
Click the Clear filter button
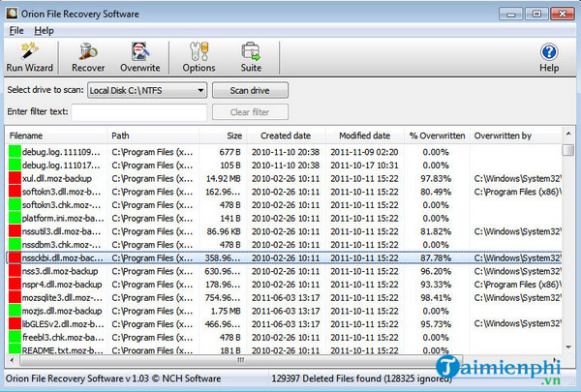[250, 112]
